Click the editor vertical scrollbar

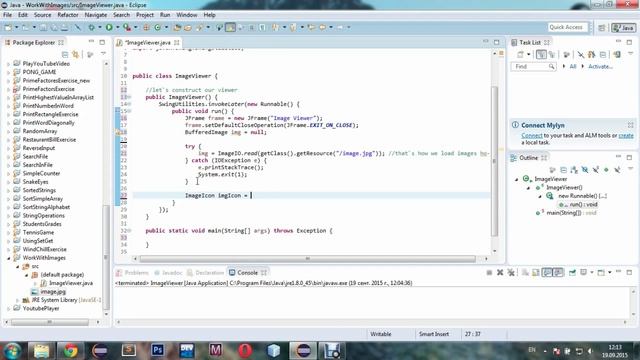pyautogui.click(x=494, y=161)
